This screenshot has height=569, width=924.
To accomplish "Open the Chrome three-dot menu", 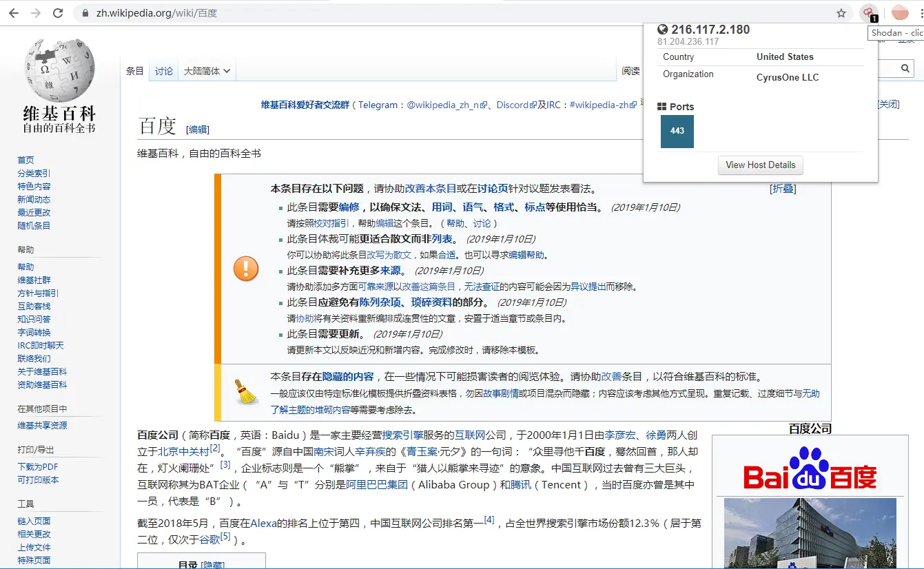I will 921,13.
